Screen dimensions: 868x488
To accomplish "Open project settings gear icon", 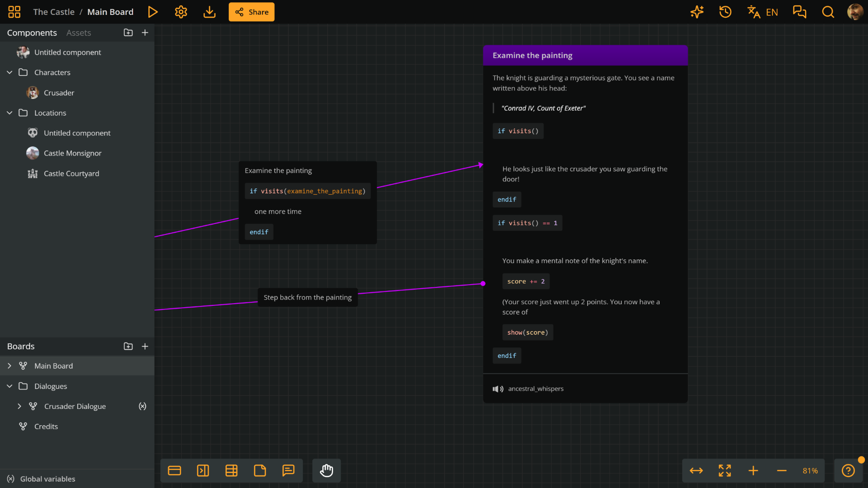I will [x=181, y=12].
